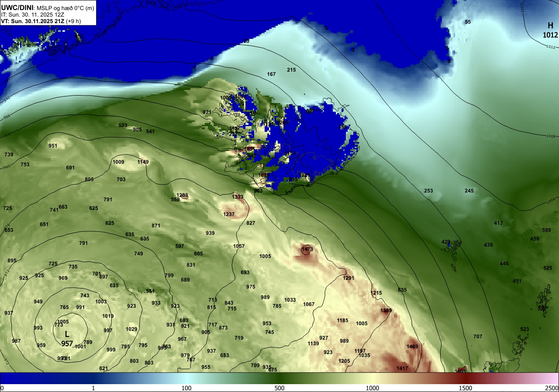Click the 1057 height value
This screenshot has height=392, width=559.
pyautogui.click(x=239, y=246)
